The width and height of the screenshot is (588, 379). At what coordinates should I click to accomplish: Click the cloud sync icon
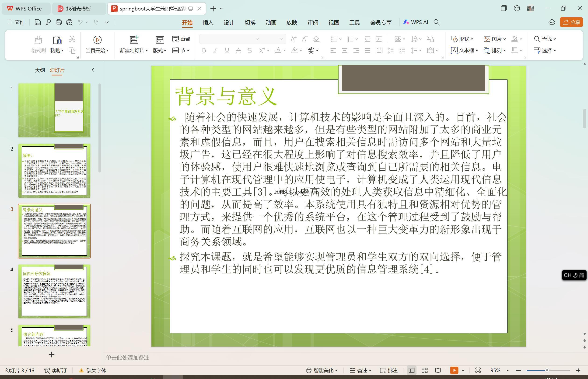point(552,22)
